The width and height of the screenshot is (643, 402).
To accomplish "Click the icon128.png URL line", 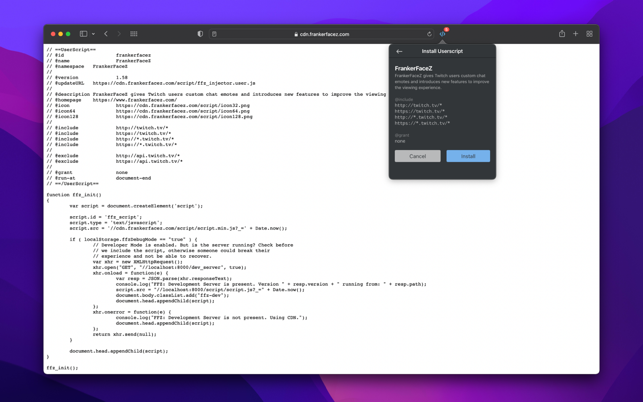I will coord(149,116).
